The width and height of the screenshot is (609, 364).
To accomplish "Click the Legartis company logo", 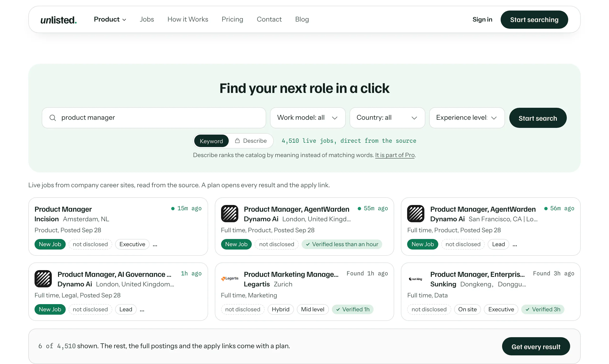I will click(230, 279).
